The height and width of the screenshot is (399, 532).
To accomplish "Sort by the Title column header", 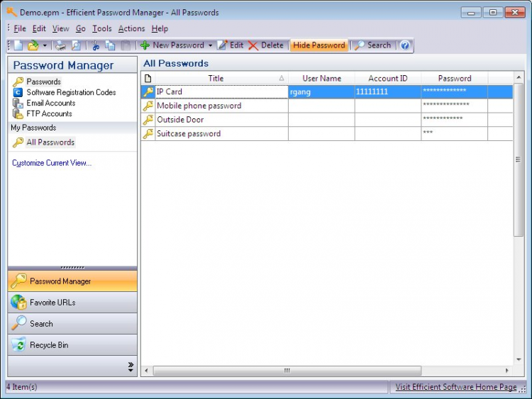I will 221,78.
